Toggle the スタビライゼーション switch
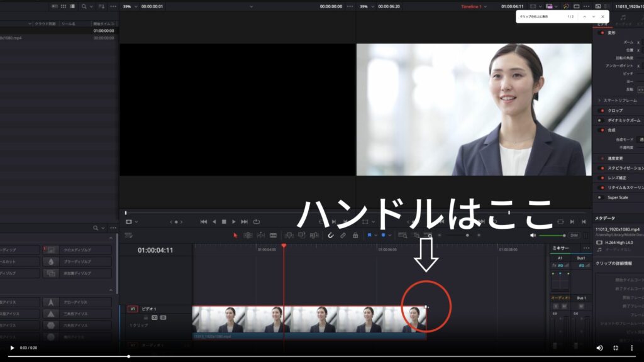Screen dimensions: 644x362 coord(602,168)
